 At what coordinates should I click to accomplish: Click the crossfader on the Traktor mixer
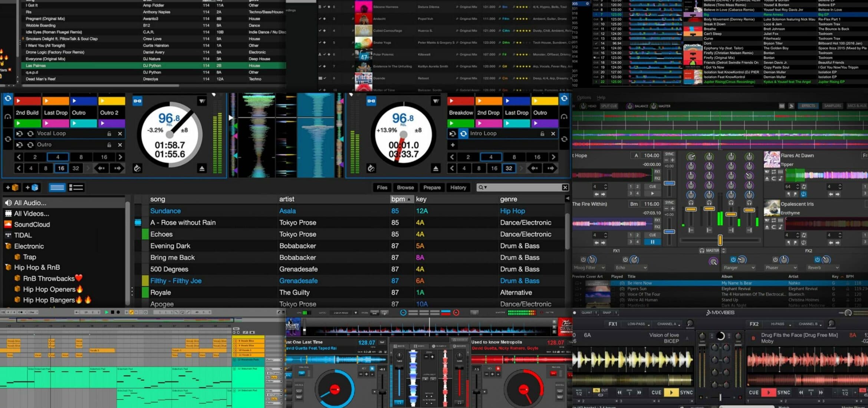click(720, 240)
